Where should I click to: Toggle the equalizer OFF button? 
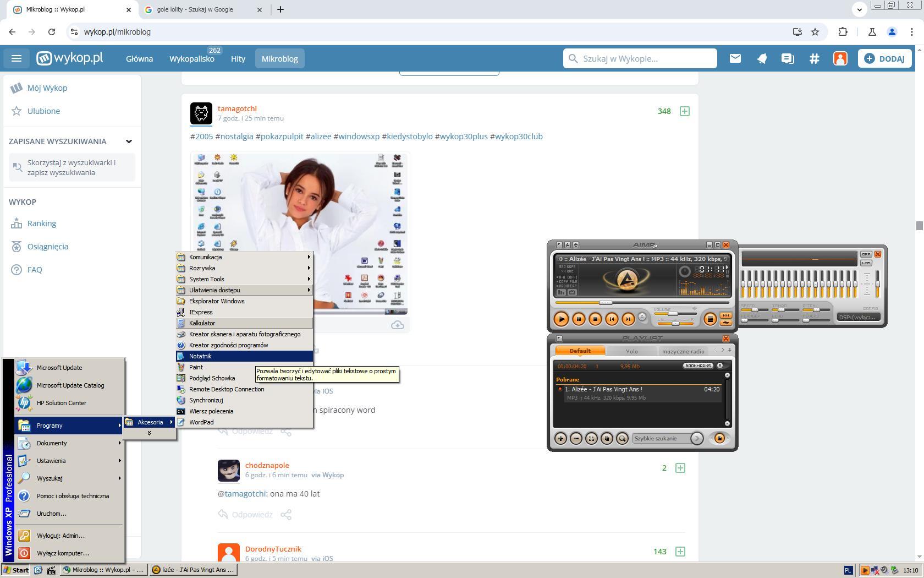[x=866, y=254]
